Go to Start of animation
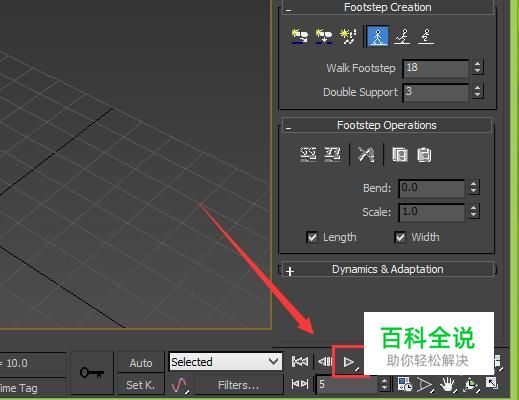The image size is (519, 400). click(300, 361)
